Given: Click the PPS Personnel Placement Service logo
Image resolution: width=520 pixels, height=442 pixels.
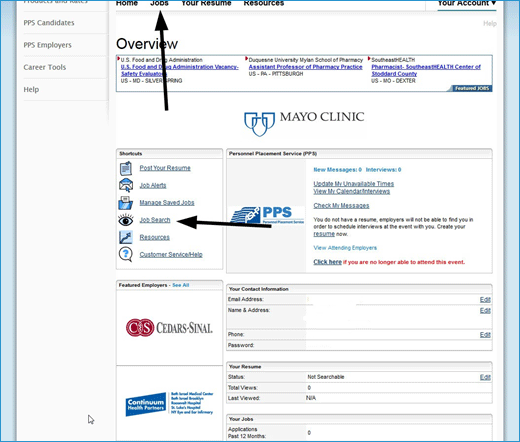Looking at the screenshot, I should click(x=267, y=215).
